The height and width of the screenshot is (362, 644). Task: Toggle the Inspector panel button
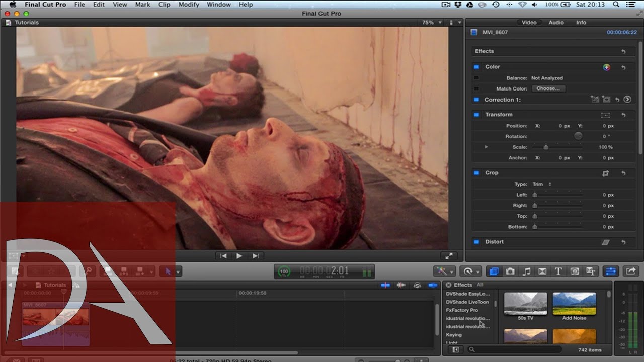point(611,271)
